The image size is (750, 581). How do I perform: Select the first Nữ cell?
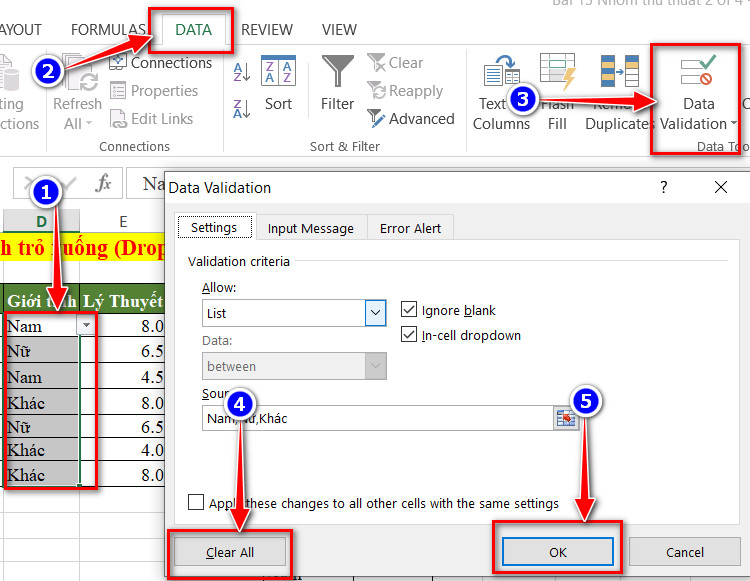(41, 351)
